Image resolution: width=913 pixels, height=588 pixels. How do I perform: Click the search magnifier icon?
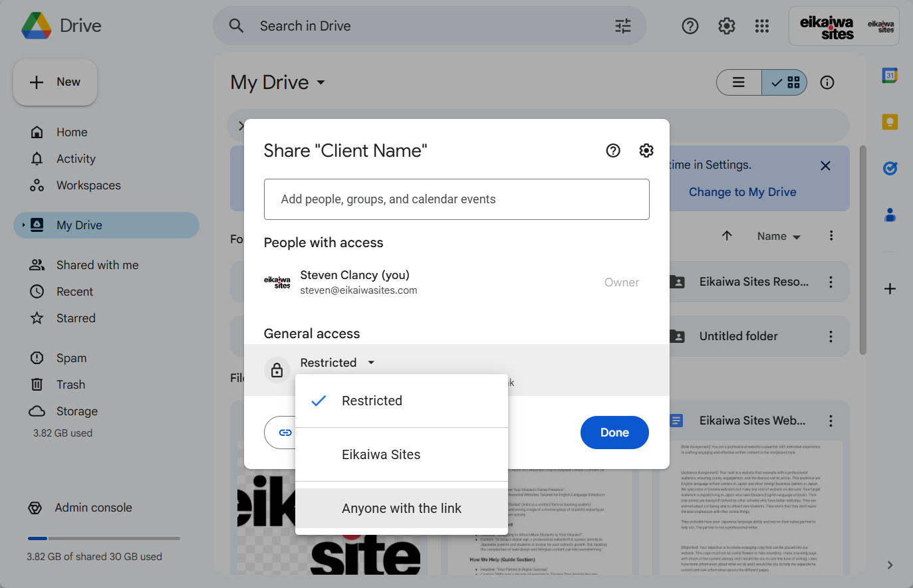236,26
